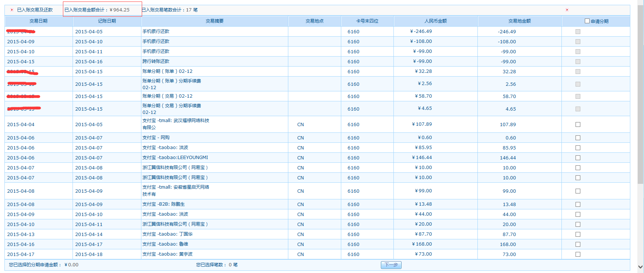Select the checkbox in the 支付宝 - 网购 row

click(578, 138)
